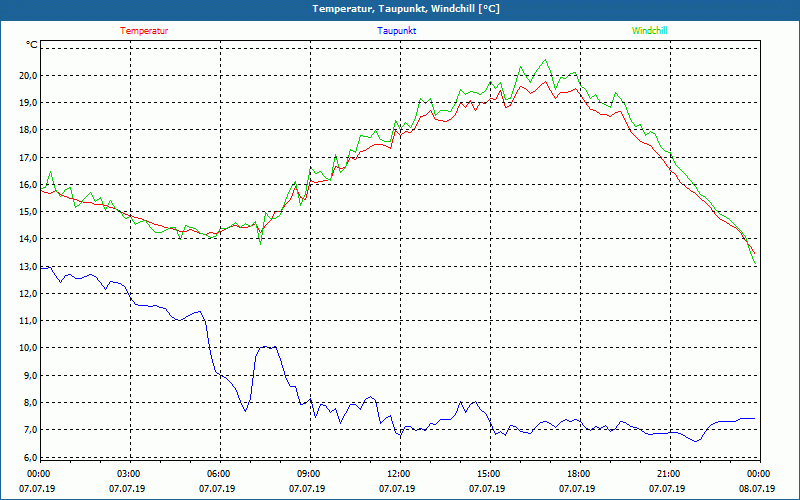Select the blue Taupunkt legend label
The width and height of the screenshot is (800, 500).
tap(397, 31)
